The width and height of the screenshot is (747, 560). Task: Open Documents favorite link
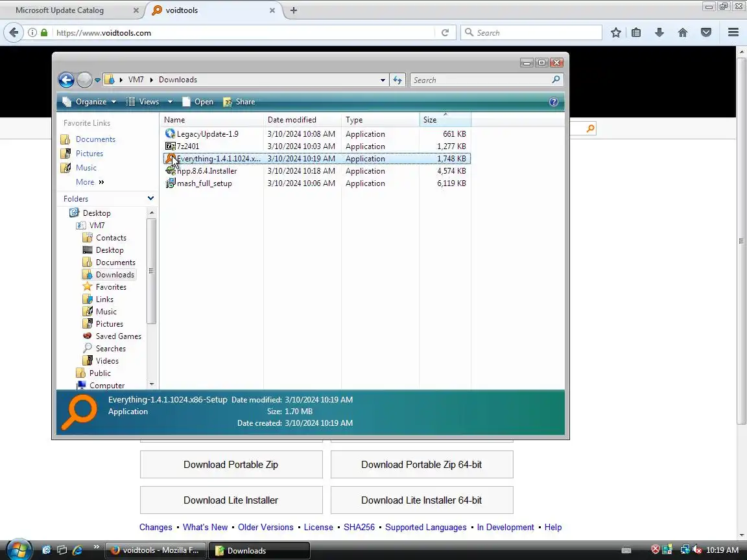point(95,139)
